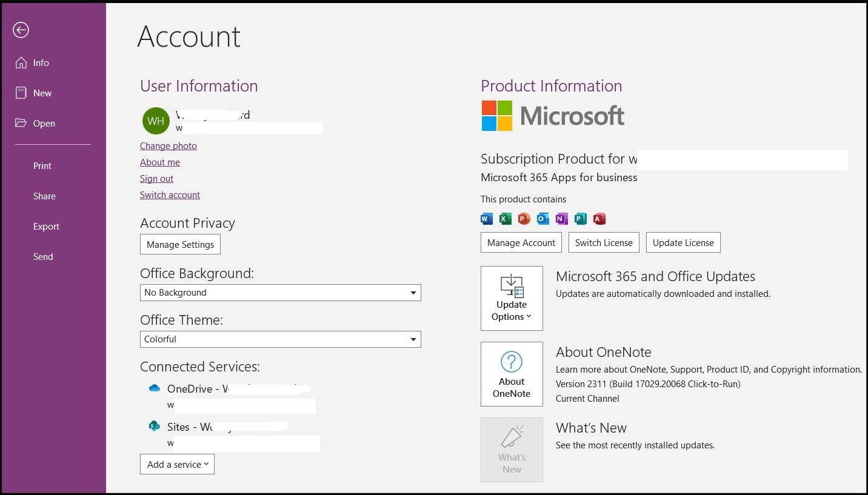Open the About me link
This screenshot has height=495, width=868.
point(160,162)
